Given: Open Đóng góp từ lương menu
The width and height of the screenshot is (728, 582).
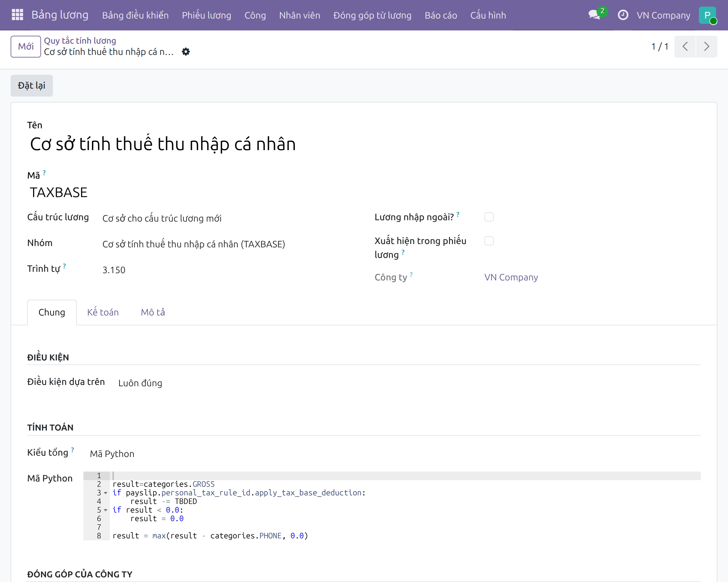Looking at the screenshot, I should [373, 15].
